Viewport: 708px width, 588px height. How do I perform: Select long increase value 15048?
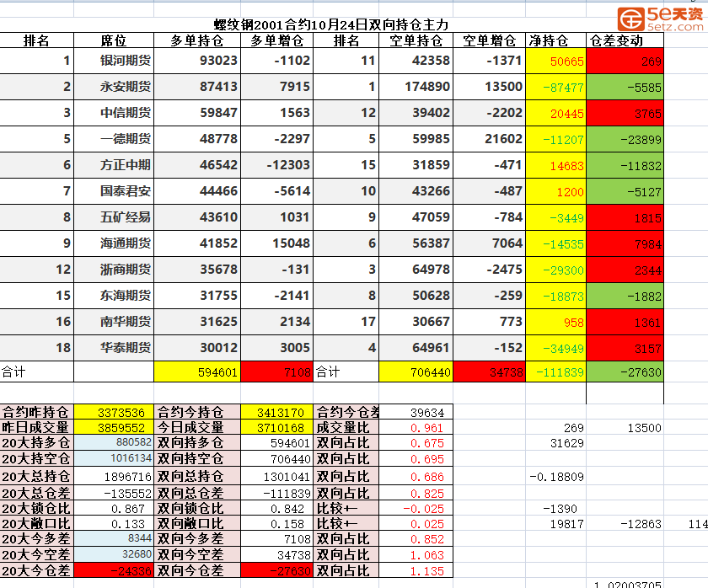click(276, 243)
